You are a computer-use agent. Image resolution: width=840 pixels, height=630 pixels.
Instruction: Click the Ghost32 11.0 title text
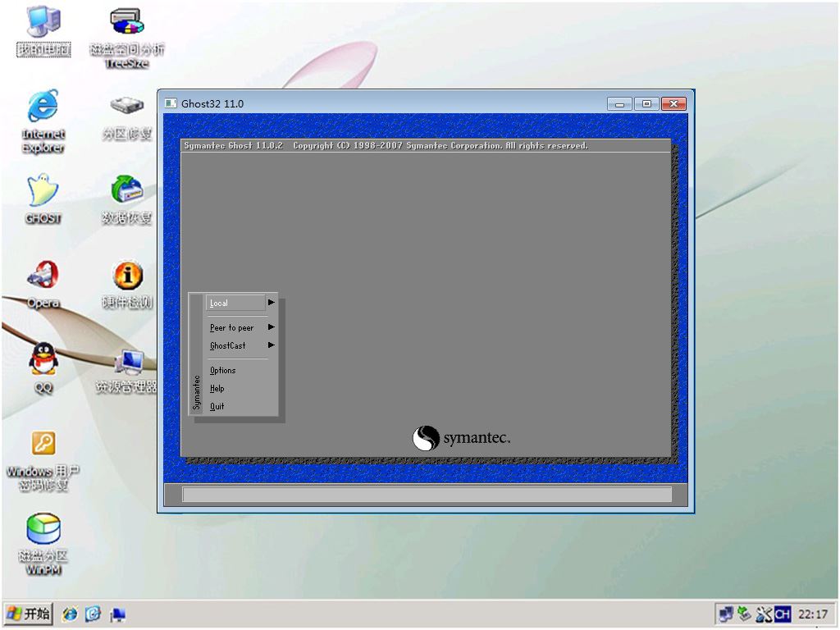[x=212, y=103]
